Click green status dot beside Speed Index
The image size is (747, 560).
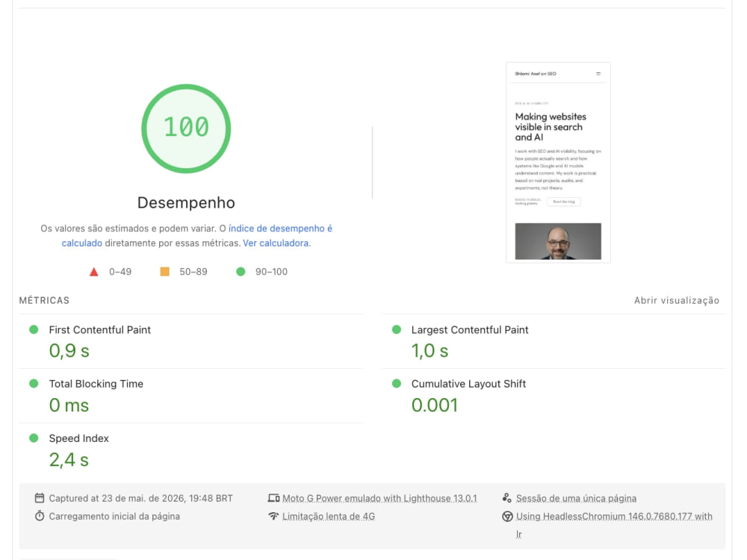[34, 438]
